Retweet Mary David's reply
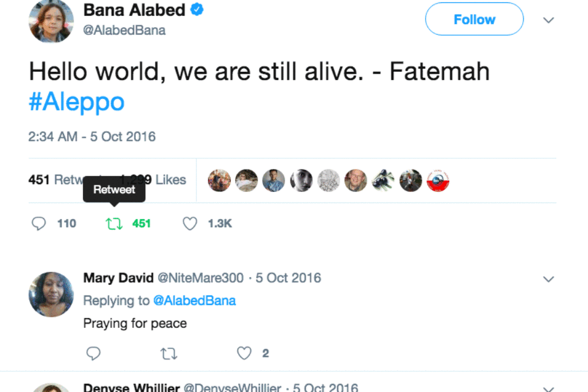This screenshot has height=392, width=588. [x=169, y=353]
